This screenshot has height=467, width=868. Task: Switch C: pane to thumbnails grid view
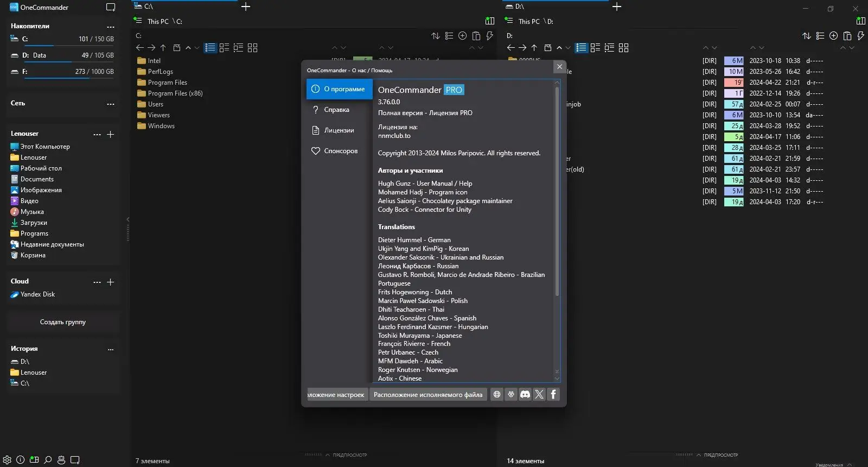[x=252, y=48]
